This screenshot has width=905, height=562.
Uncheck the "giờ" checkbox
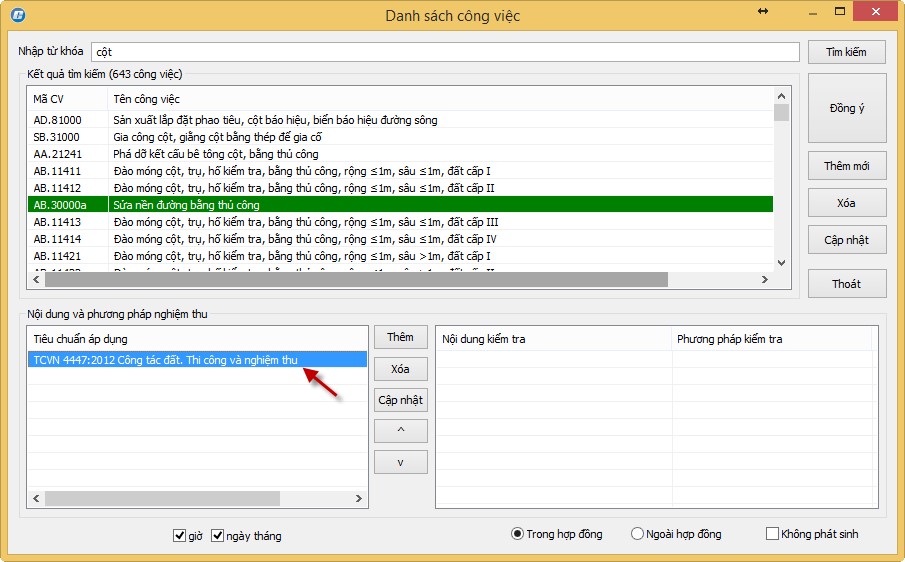[x=179, y=536]
